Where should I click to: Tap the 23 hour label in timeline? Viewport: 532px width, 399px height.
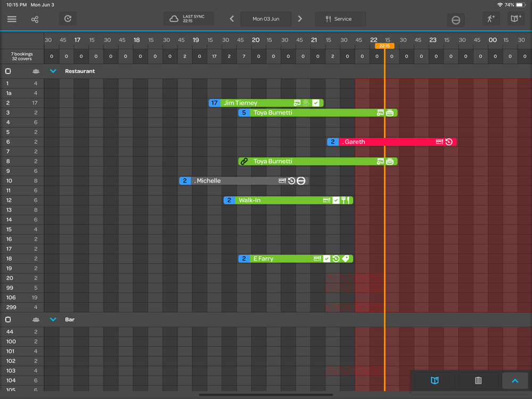(x=433, y=40)
